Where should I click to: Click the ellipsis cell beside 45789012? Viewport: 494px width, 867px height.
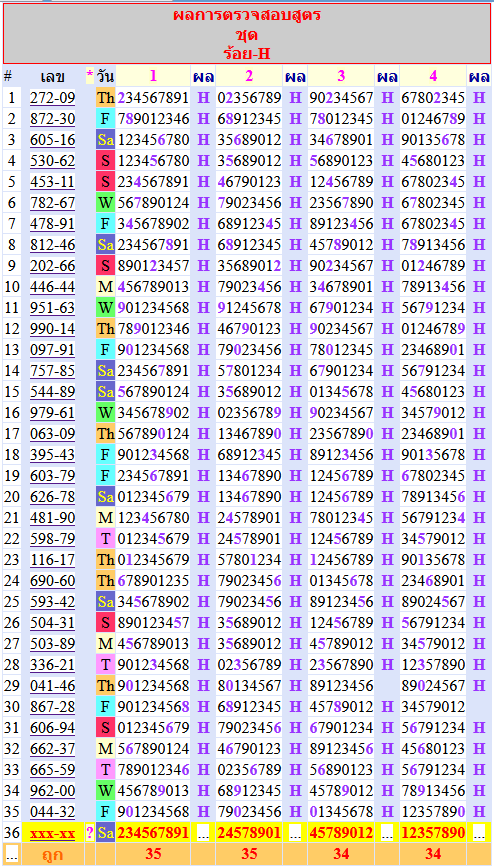pos(387,833)
